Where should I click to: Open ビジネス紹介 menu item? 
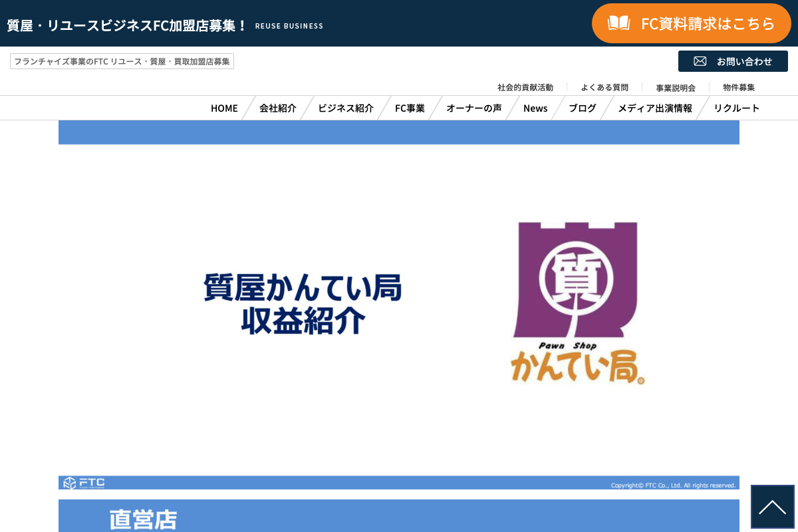click(346, 108)
